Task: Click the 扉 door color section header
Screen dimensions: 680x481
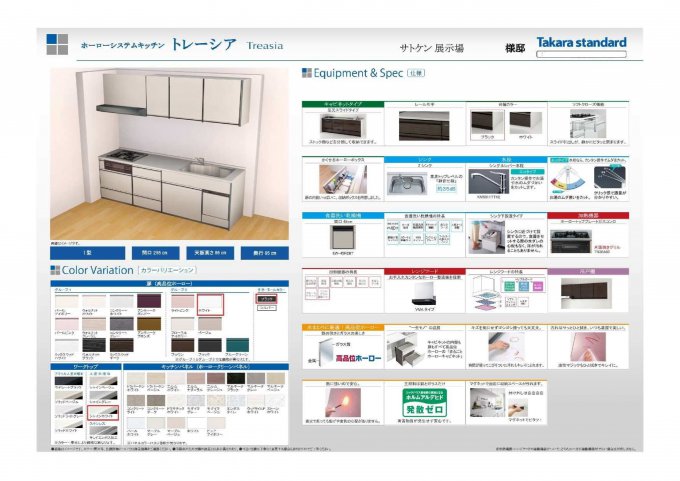Action: pyautogui.click(x=170, y=284)
